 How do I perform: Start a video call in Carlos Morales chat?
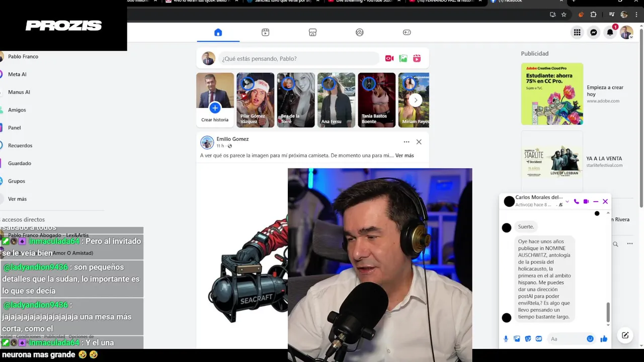click(x=586, y=202)
